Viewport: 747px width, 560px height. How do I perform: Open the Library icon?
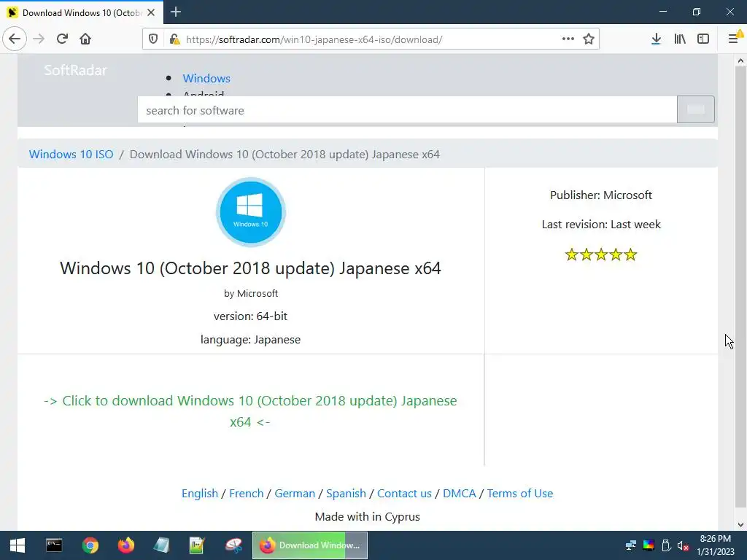[x=680, y=39]
